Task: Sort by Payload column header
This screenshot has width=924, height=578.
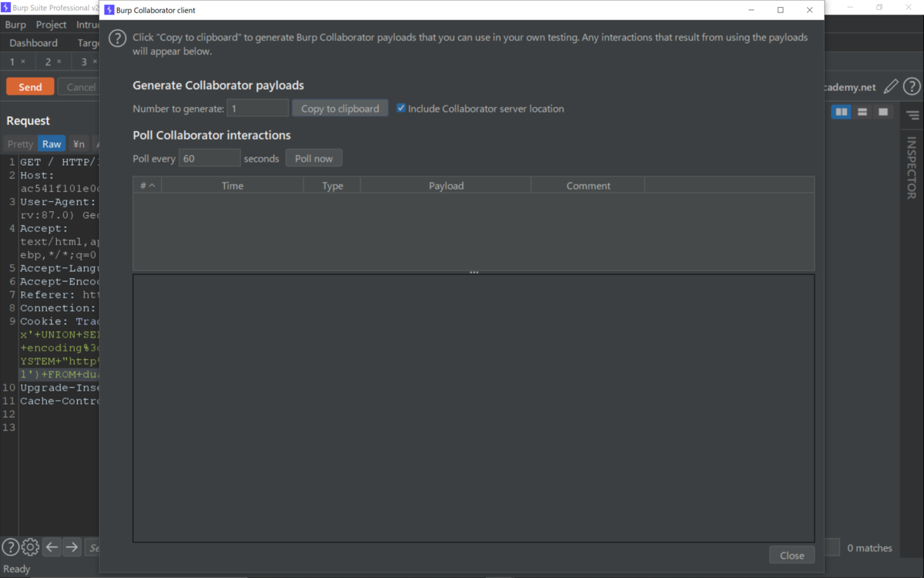Action: (x=447, y=186)
